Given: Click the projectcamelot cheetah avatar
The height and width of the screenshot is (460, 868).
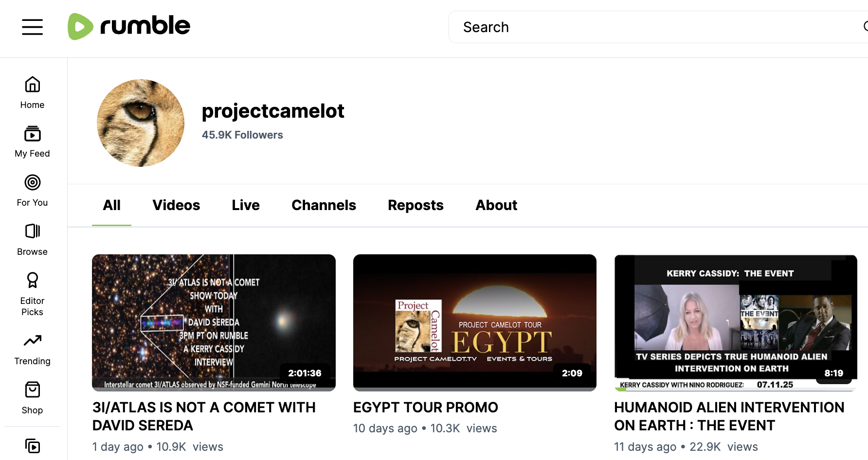Looking at the screenshot, I should click(141, 123).
